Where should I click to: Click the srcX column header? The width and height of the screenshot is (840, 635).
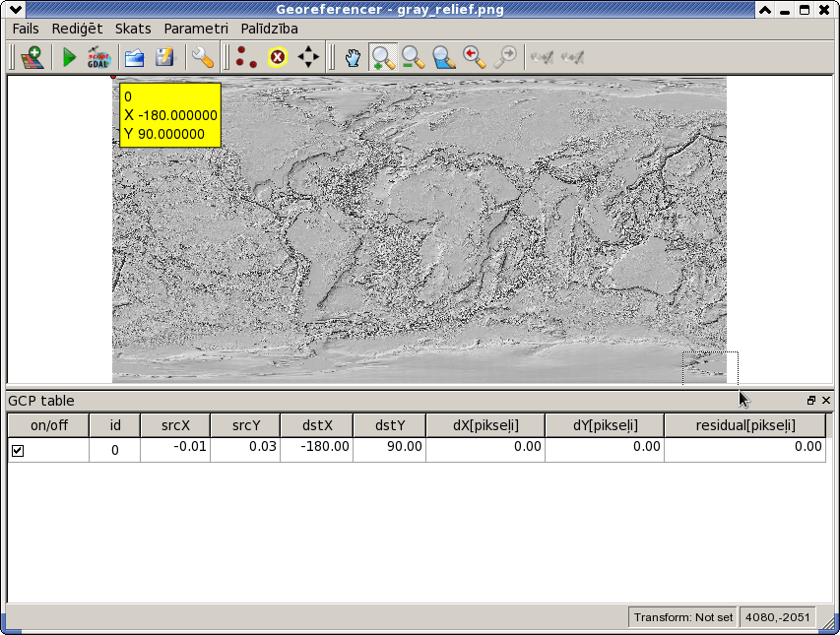coord(175,425)
